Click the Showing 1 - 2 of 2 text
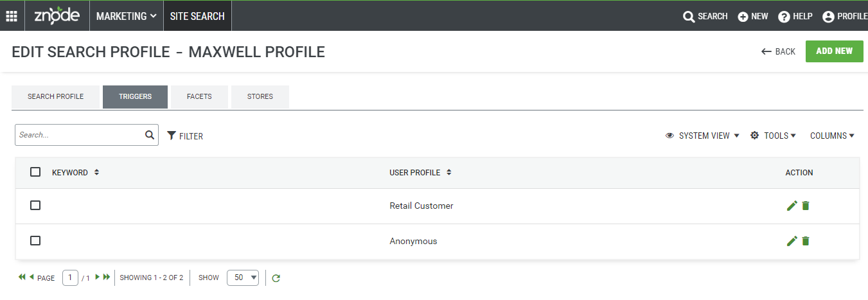This screenshot has height=300, width=868. [x=152, y=278]
